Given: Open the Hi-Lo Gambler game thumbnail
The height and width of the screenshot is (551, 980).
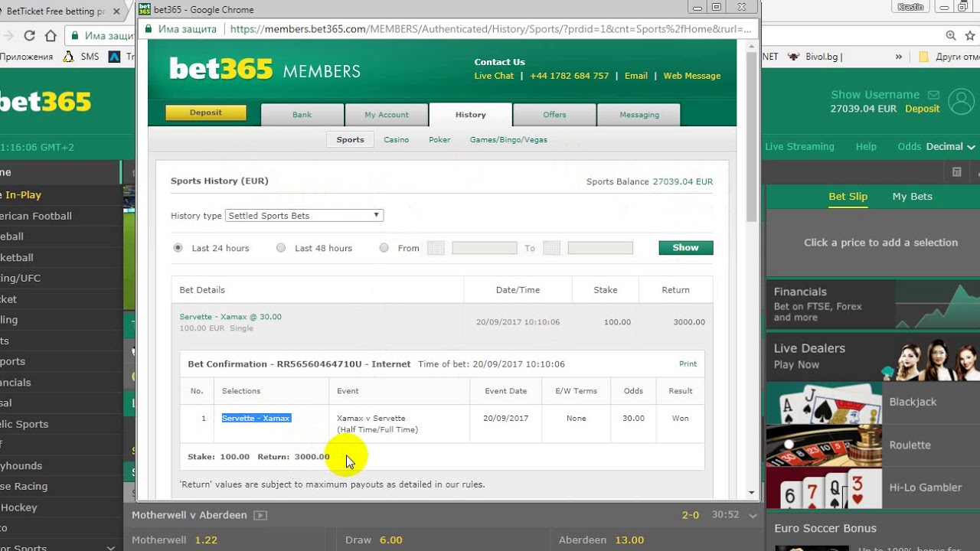Looking at the screenshot, I should (824, 488).
